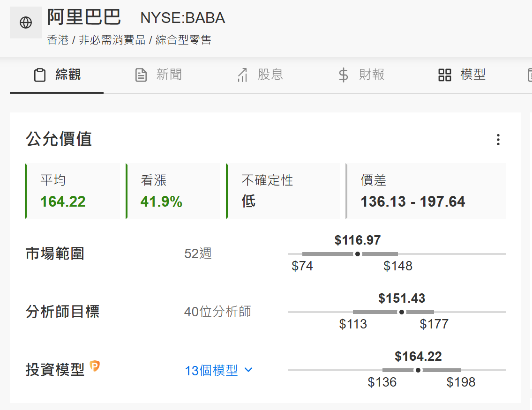Switch to the 新聞 news tab
This screenshot has width=532, height=410.
tap(158, 75)
